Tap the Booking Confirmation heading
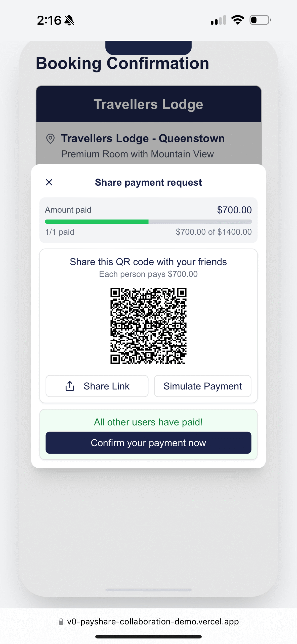297x644 pixels. tap(122, 63)
